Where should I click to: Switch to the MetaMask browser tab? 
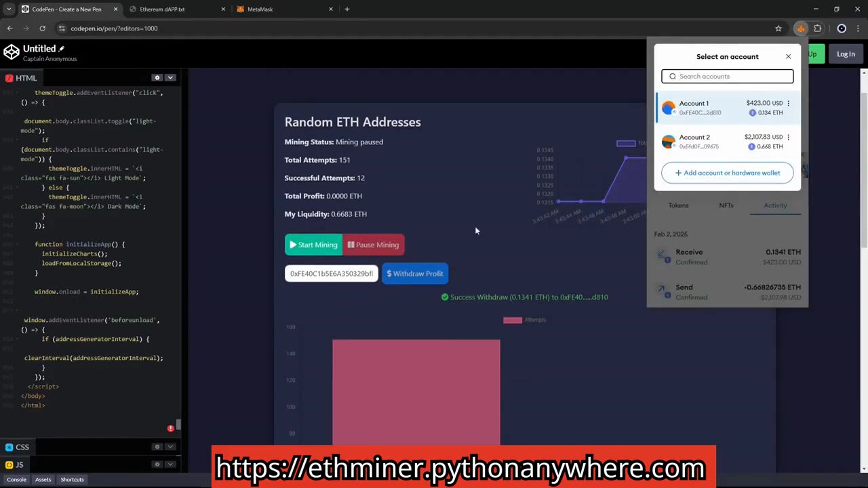pos(284,9)
